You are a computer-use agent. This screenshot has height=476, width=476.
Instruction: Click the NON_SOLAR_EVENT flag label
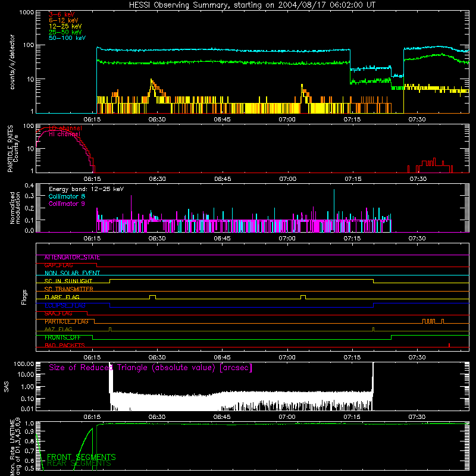pyautogui.click(x=72, y=273)
